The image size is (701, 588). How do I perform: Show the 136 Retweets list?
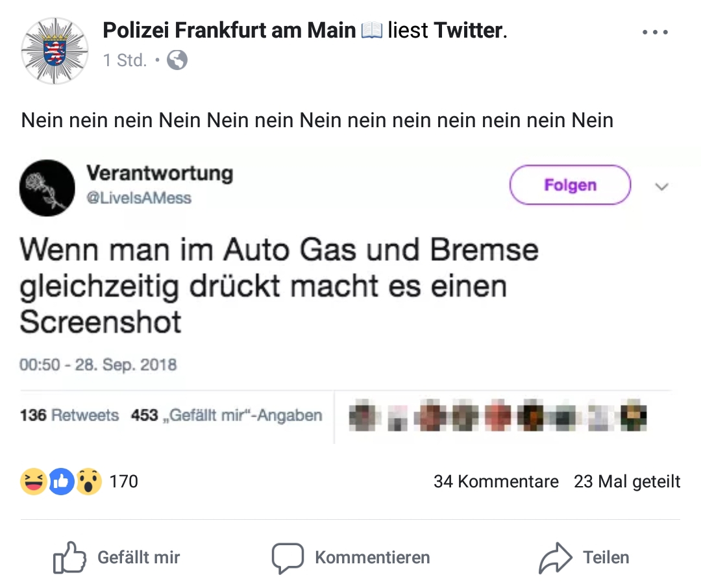pyautogui.click(x=69, y=415)
